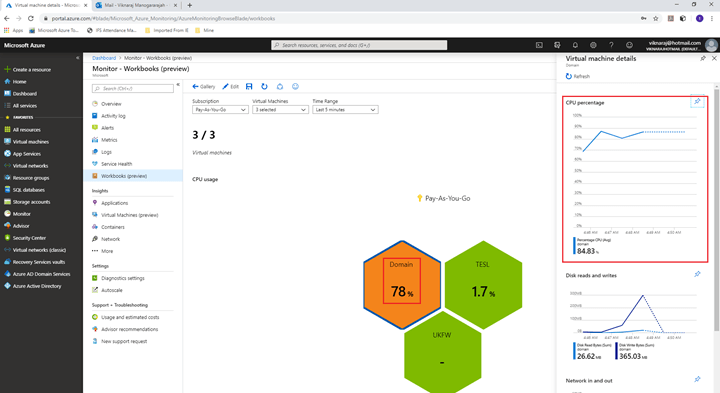This screenshot has width=720, height=393.
Task: Collapse the Azure left sidebar chevron
Action: 77,58
